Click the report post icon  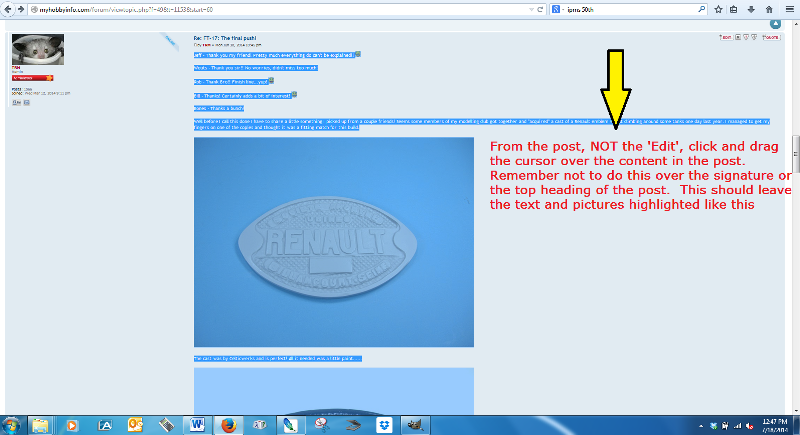[x=746, y=37]
